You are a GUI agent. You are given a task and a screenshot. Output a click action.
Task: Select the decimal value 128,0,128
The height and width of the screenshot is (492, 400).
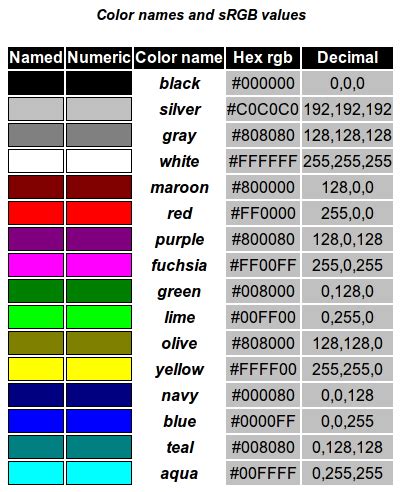coord(347,239)
